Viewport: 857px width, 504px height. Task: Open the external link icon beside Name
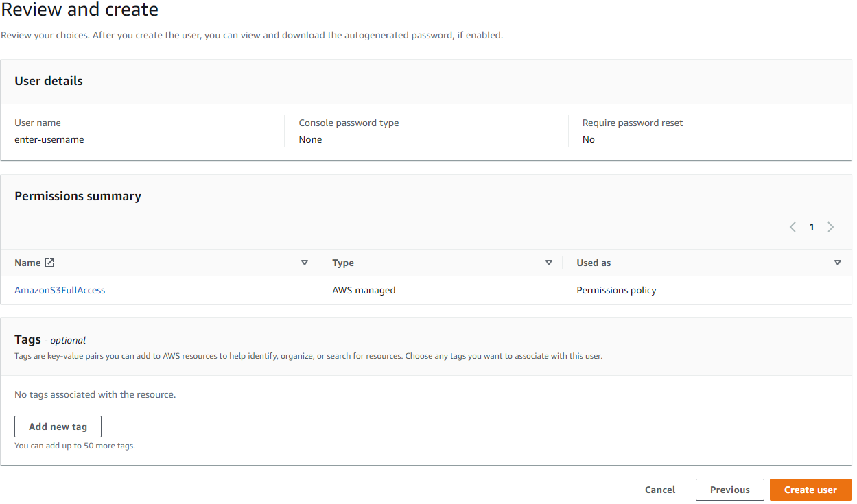pos(49,263)
